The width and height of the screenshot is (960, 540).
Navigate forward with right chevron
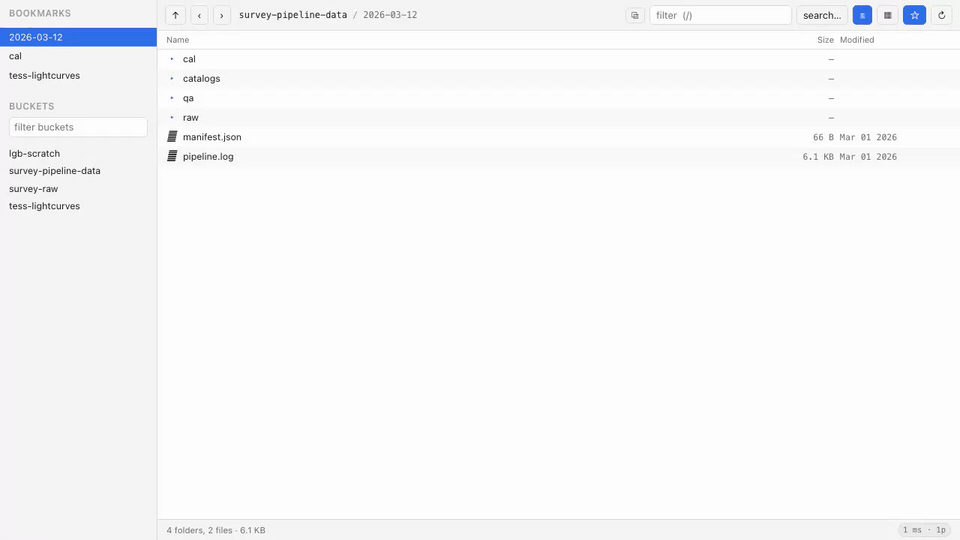click(x=222, y=15)
